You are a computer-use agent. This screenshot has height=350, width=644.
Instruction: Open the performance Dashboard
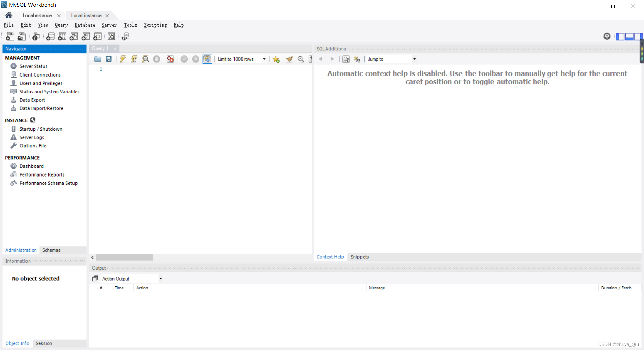[32, 166]
